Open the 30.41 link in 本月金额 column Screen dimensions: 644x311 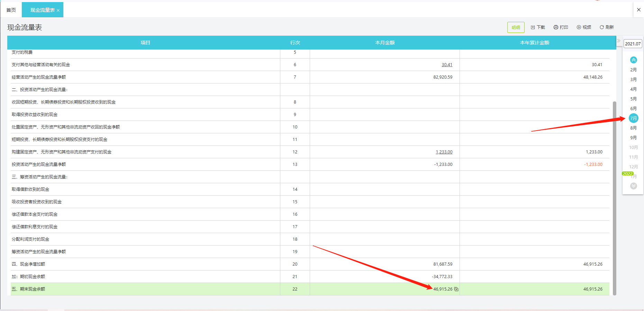pos(447,65)
